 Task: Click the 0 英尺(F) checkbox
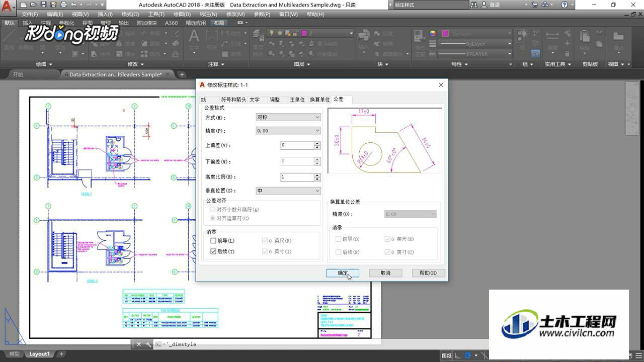pyautogui.click(x=265, y=241)
